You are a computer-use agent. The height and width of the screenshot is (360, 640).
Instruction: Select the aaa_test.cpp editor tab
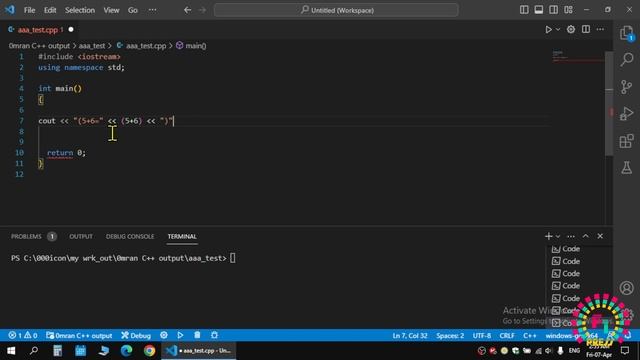coord(40,29)
